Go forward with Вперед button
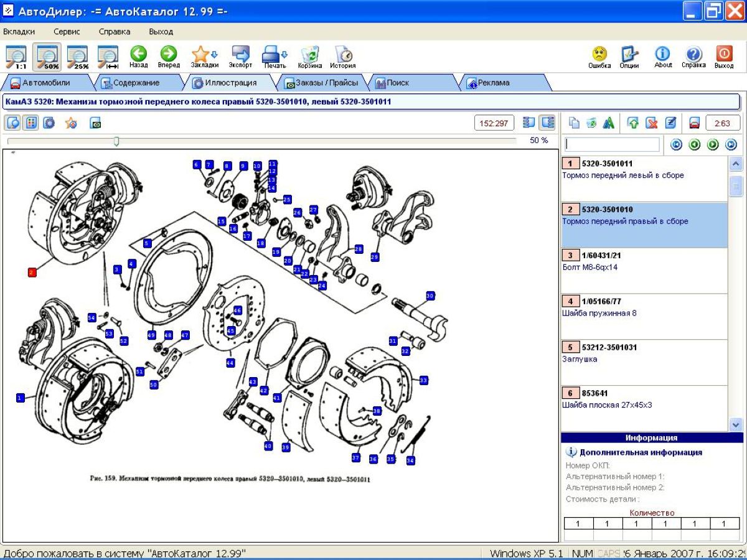Viewport: 747px width, 560px height. 169,57
